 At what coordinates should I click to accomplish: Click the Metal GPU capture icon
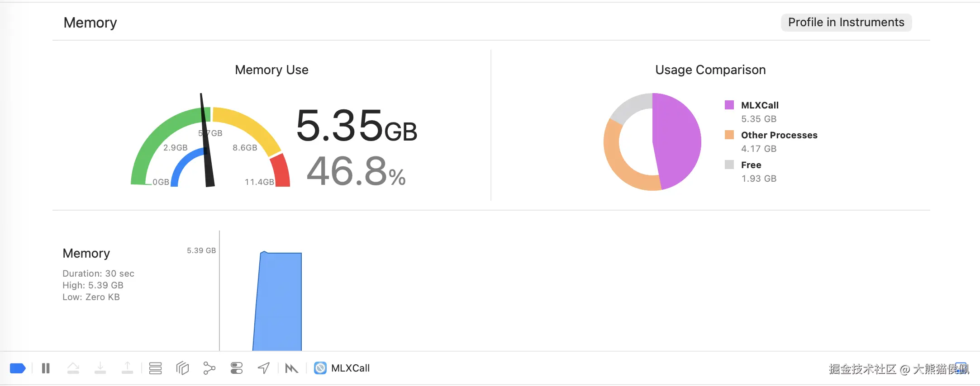pyautogui.click(x=292, y=368)
